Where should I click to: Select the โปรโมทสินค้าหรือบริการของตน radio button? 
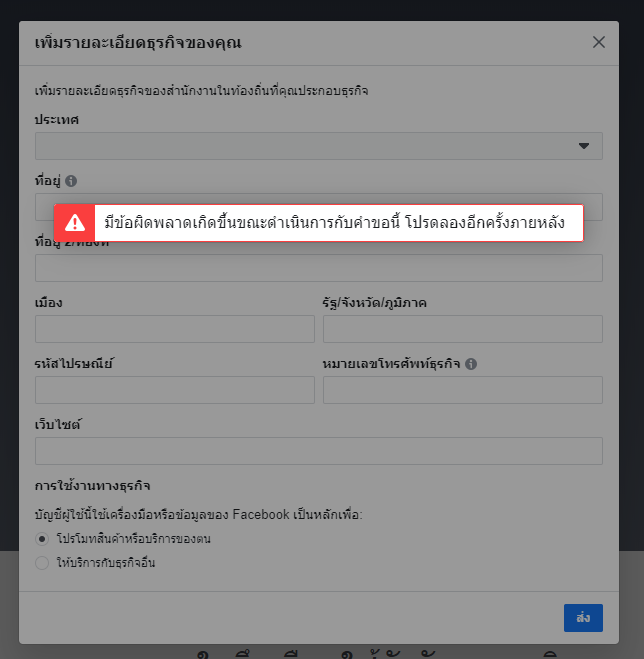[42, 539]
